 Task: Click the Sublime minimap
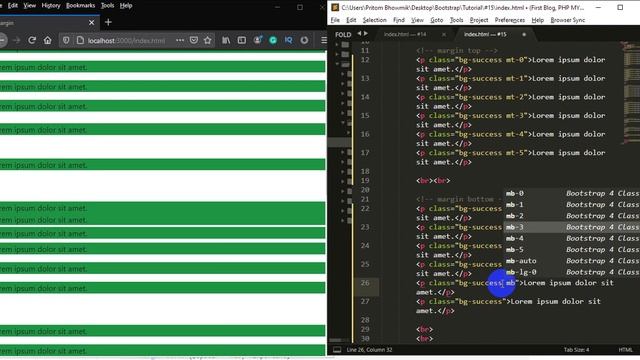coord(631,94)
